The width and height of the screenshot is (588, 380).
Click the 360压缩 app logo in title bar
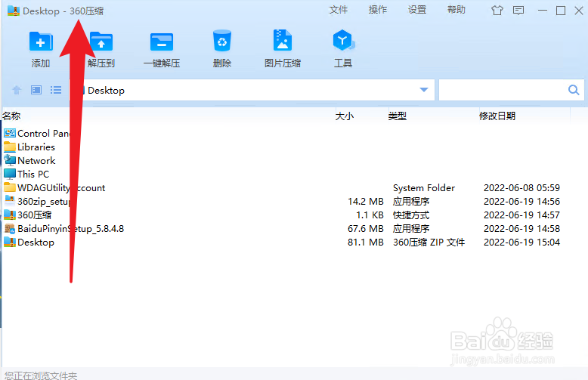[x=14, y=11]
